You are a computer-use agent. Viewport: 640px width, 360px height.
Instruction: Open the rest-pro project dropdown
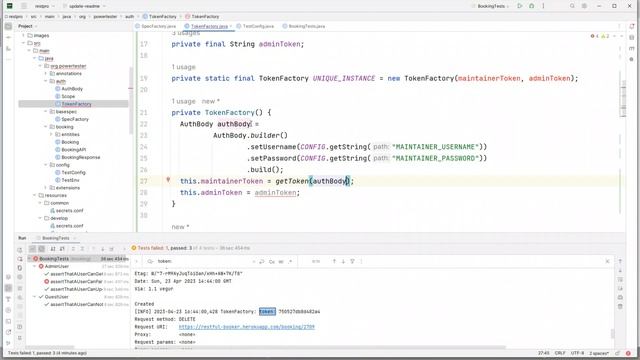pyautogui.click(x=45, y=6)
